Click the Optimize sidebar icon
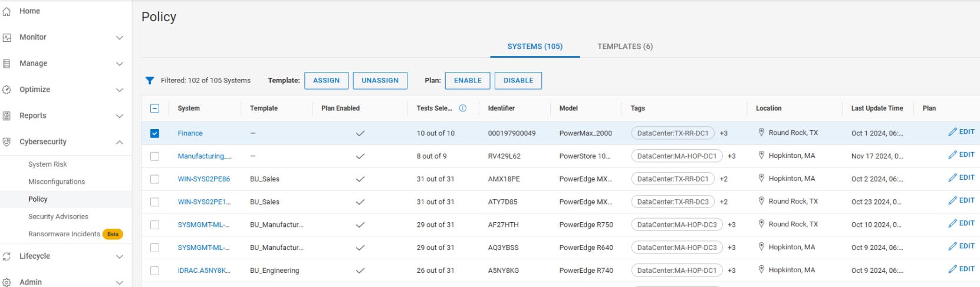Screen dimensions: 980x287 point(6,90)
